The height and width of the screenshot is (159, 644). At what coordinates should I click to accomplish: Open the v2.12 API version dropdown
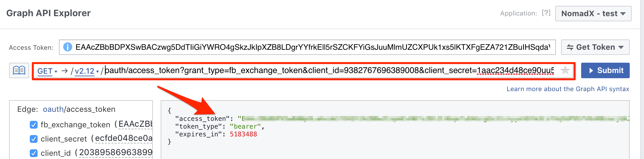[x=87, y=71]
